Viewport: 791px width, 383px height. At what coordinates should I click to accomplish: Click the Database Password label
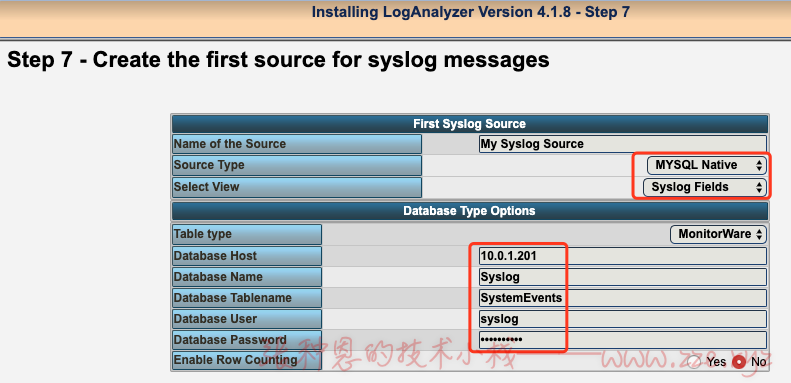pyautogui.click(x=247, y=340)
